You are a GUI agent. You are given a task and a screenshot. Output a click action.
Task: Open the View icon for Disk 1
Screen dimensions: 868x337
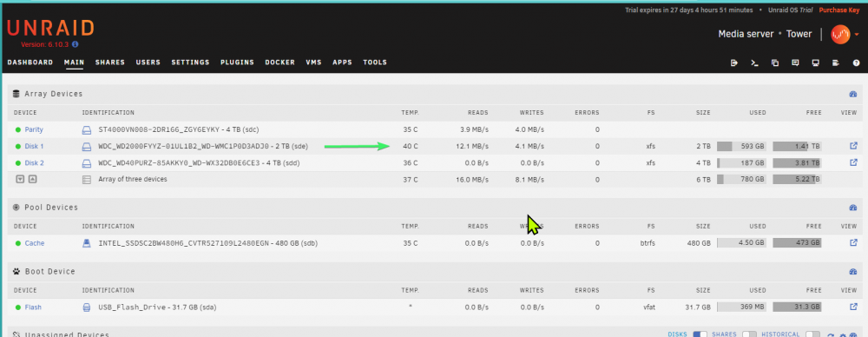click(x=853, y=146)
